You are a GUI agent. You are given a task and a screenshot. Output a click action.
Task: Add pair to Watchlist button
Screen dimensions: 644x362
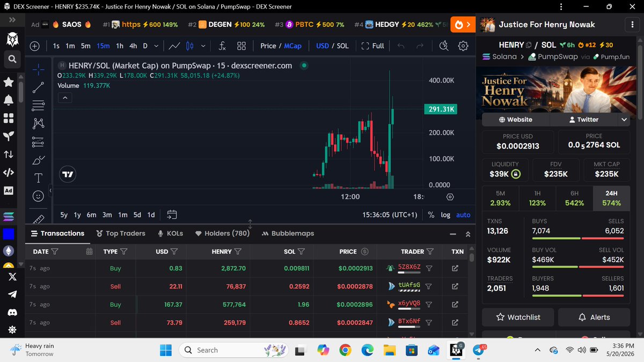[518, 317]
